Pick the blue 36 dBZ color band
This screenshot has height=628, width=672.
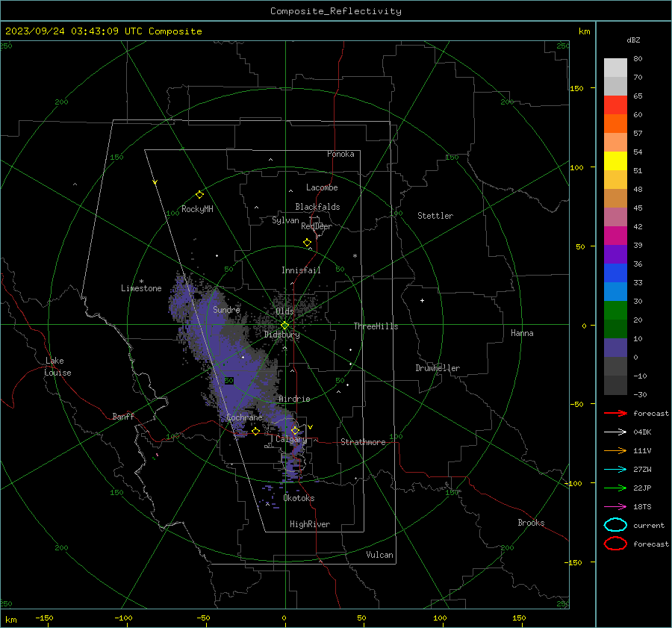(x=615, y=273)
